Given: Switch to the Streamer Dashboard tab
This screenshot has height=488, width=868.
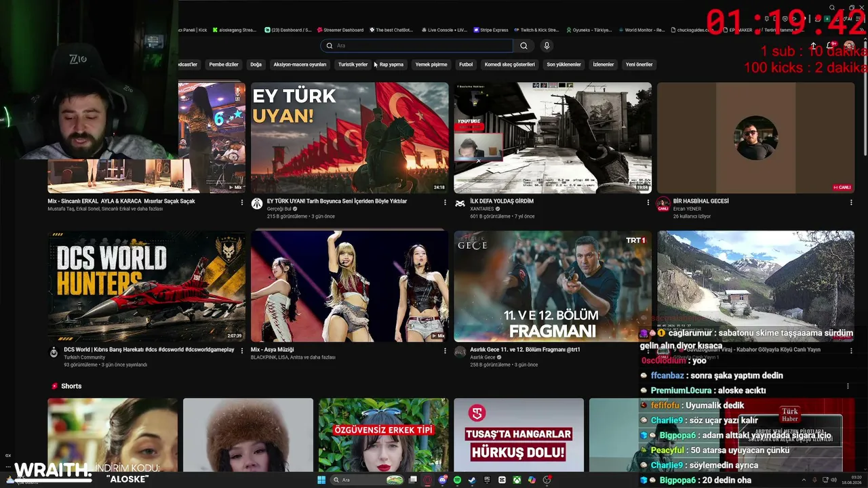Looking at the screenshot, I should pos(340,30).
